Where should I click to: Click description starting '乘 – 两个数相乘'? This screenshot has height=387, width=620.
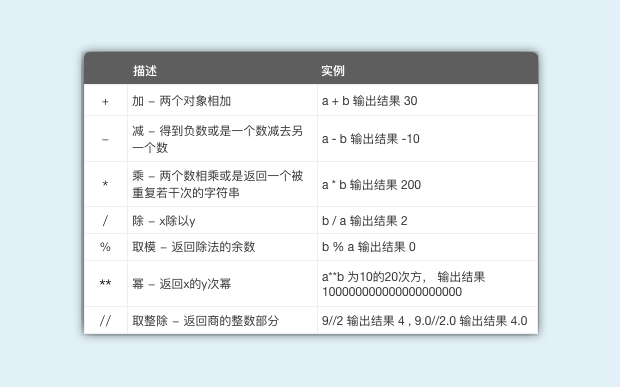[x=217, y=184]
